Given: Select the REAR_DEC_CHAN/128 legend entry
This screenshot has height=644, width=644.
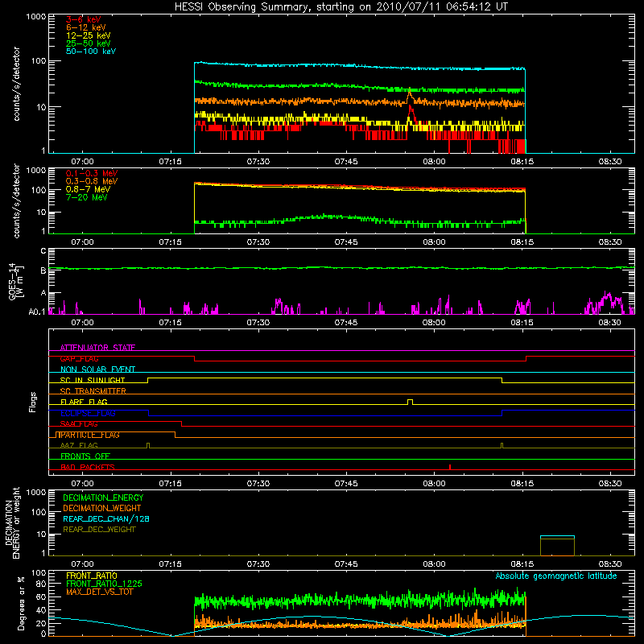Looking at the screenshot, I should click(x=106, y=518).
